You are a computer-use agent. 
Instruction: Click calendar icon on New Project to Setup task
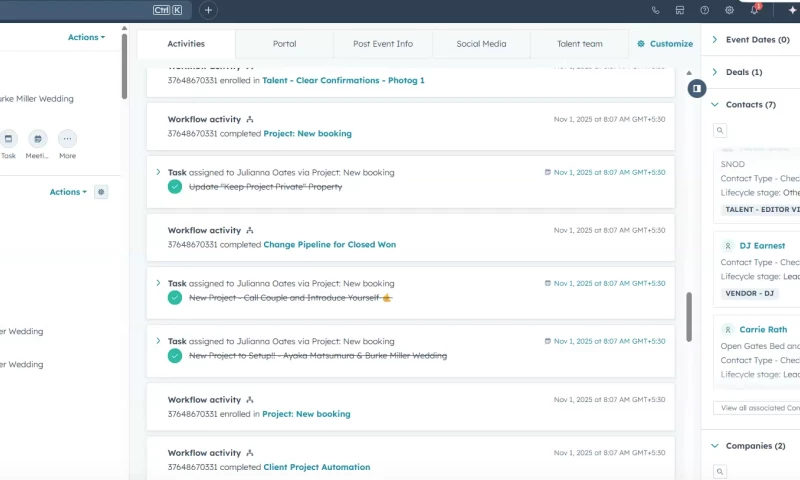click(547, 341)
